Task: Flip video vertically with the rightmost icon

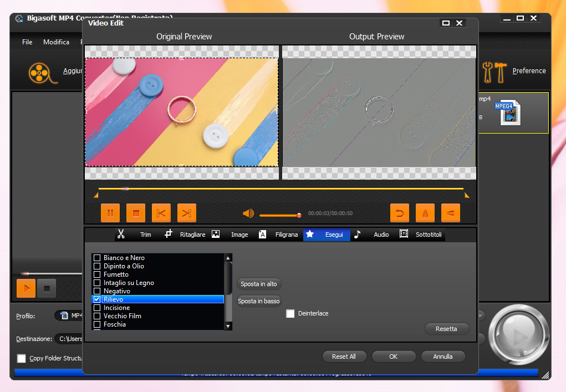Action: click(x=451, y=213)
